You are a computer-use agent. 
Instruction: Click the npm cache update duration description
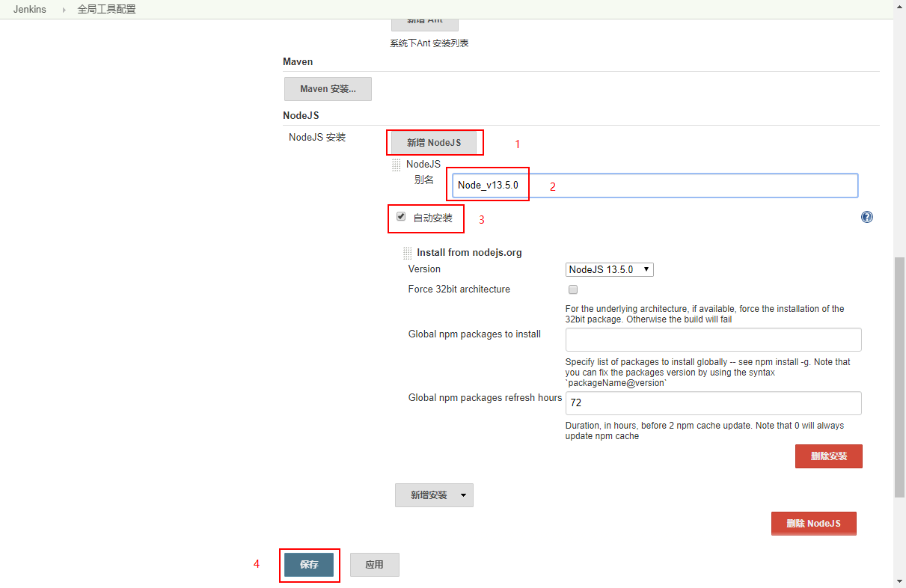click(705, 431)
